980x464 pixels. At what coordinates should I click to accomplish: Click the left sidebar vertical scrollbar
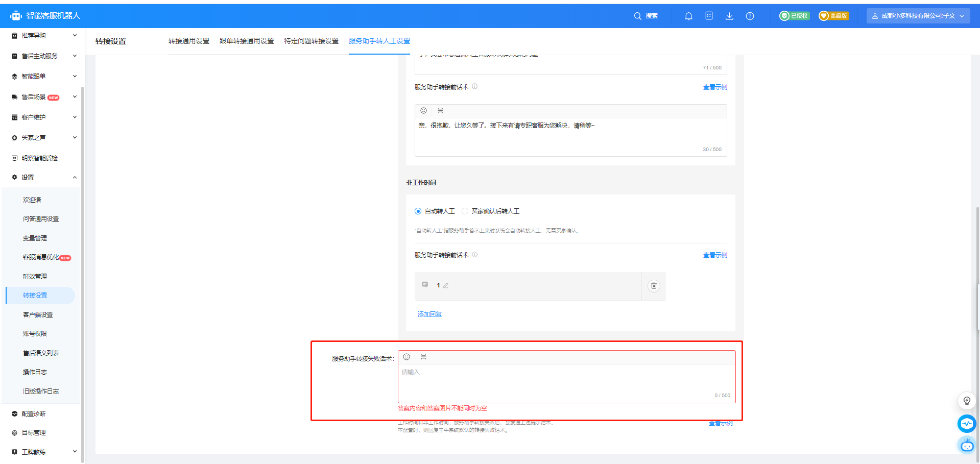coord(82,274)
